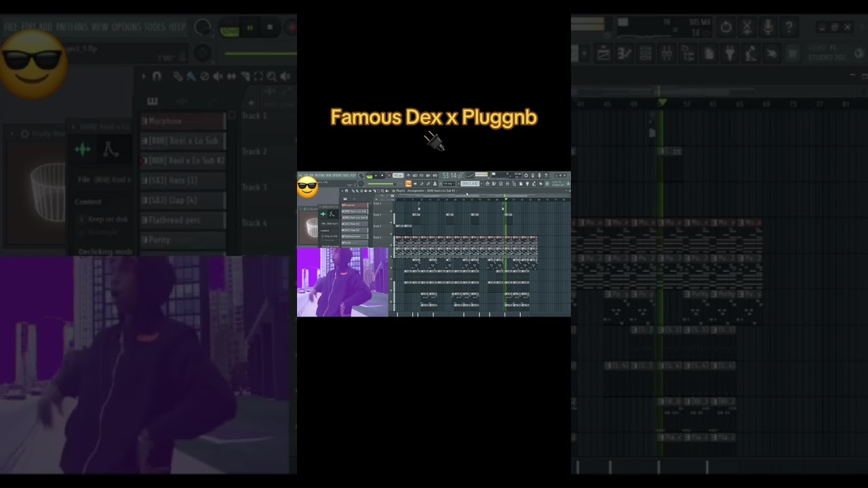Toggle blend recording overdub icon

(428, 176)
